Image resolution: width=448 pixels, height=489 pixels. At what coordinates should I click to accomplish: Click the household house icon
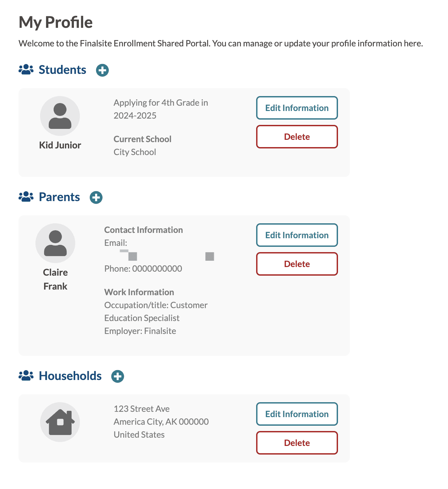60,422
